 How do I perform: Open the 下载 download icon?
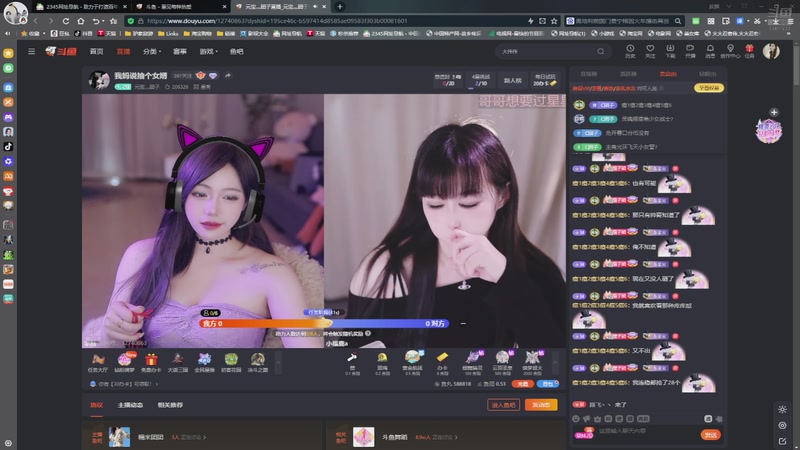tap(670, 51)
